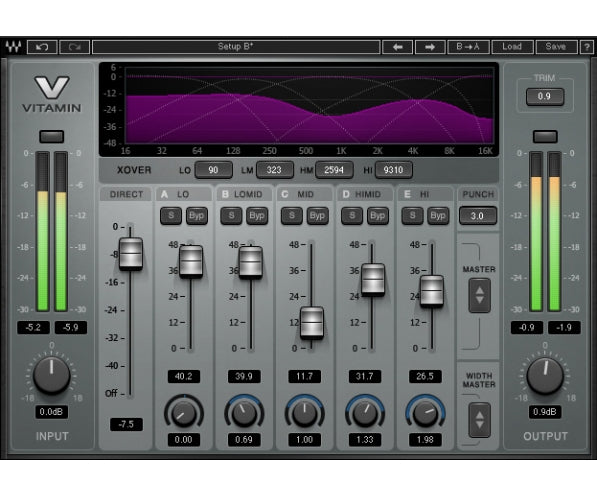
Task: Click output gain value 0.9dB
Action: pos(545,412)
